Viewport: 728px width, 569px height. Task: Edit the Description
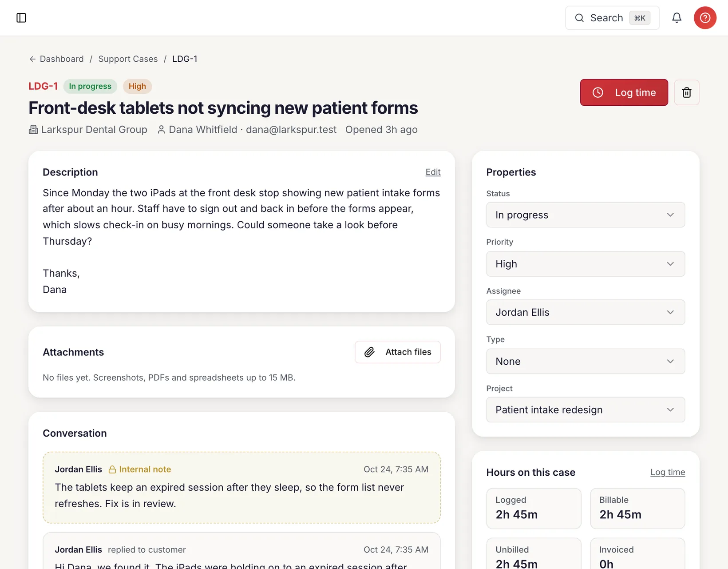tap(433, 172)
